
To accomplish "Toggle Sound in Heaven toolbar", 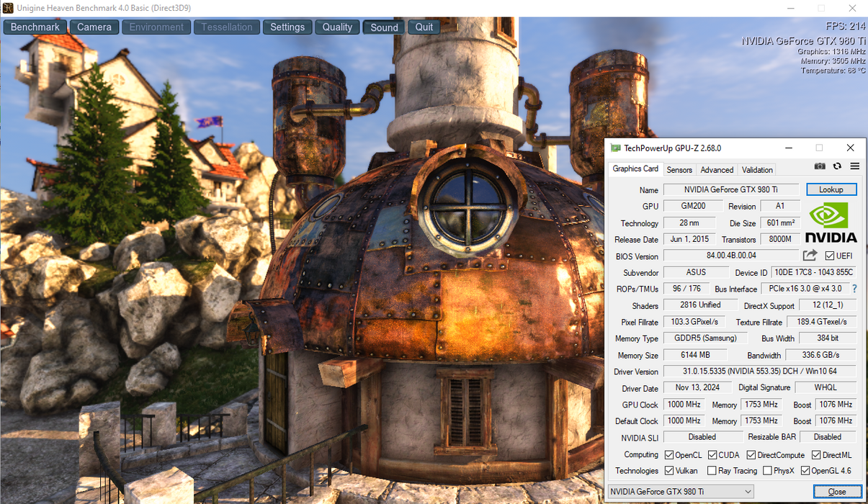I will tap(384, 27).
